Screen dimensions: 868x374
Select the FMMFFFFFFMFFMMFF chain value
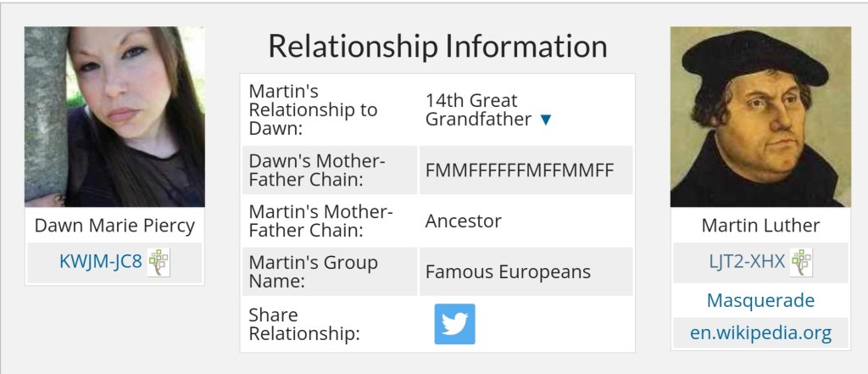[519, 170]
